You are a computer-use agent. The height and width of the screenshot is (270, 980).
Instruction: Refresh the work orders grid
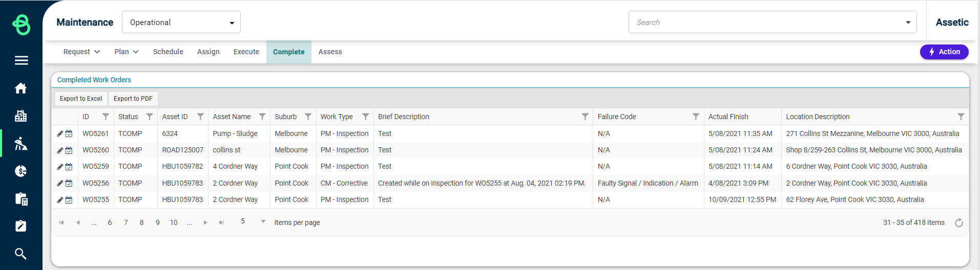tap(959, 222)
